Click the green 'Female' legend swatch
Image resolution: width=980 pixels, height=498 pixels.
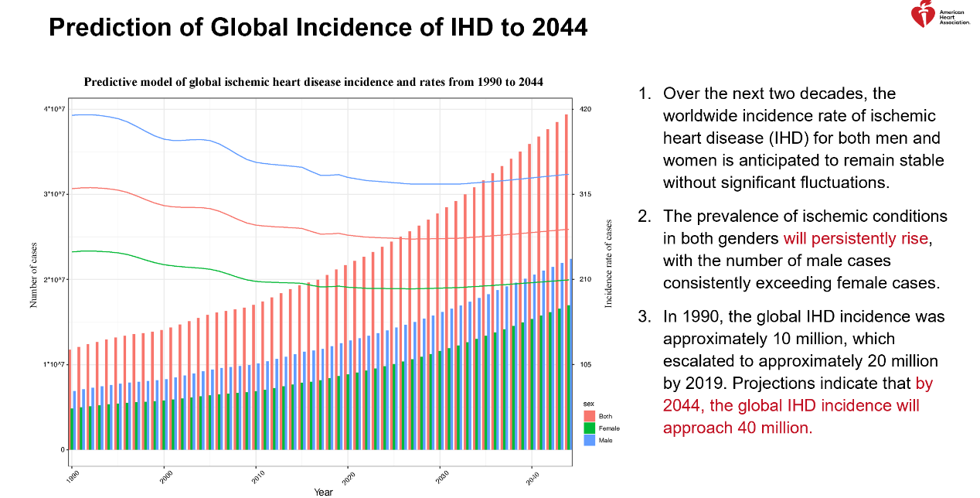click(x=588, y=428)
